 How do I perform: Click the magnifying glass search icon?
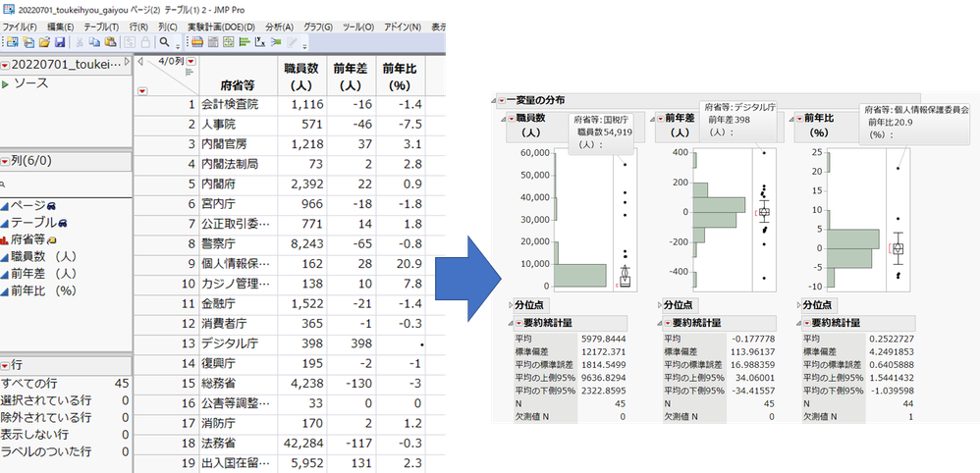[x=164, y=42]
